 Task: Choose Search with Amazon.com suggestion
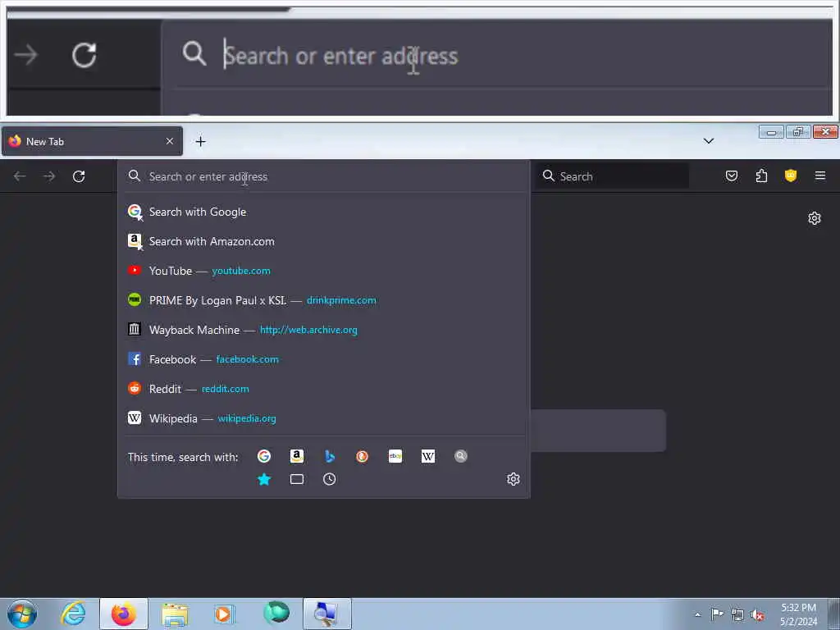[323, 242]
